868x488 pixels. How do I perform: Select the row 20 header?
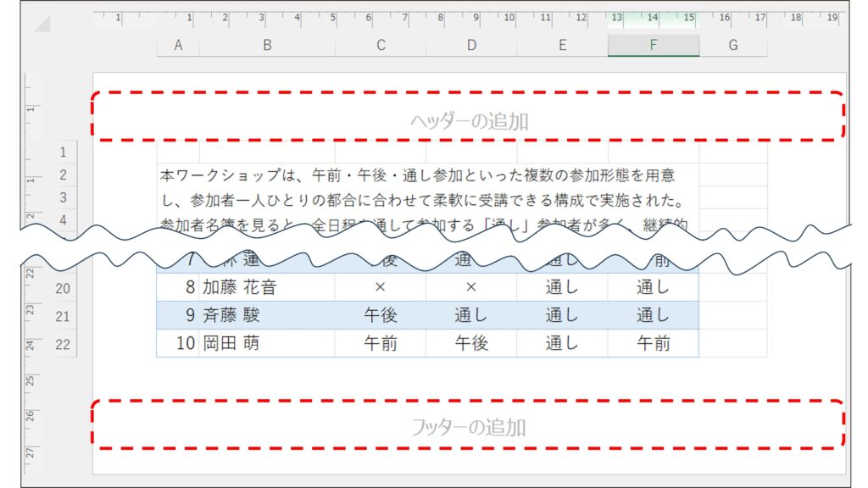pyautogui.click(x=63, y=288)
